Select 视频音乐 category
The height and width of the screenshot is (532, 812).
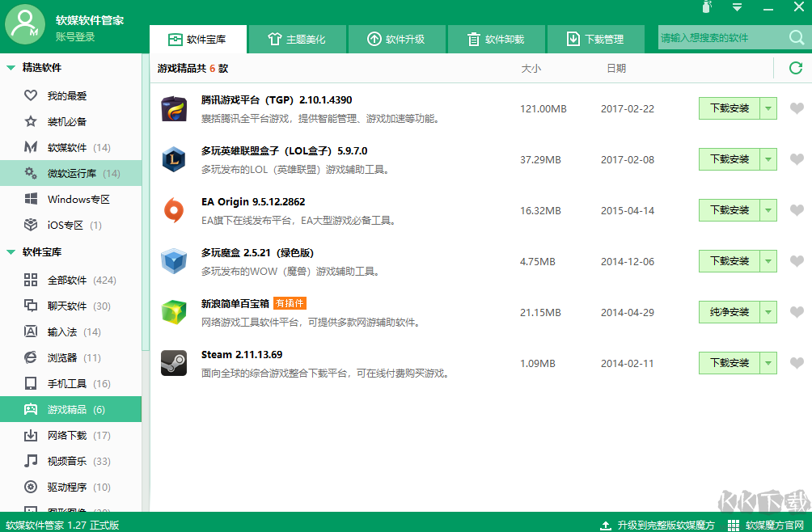(x=70, y=461)
